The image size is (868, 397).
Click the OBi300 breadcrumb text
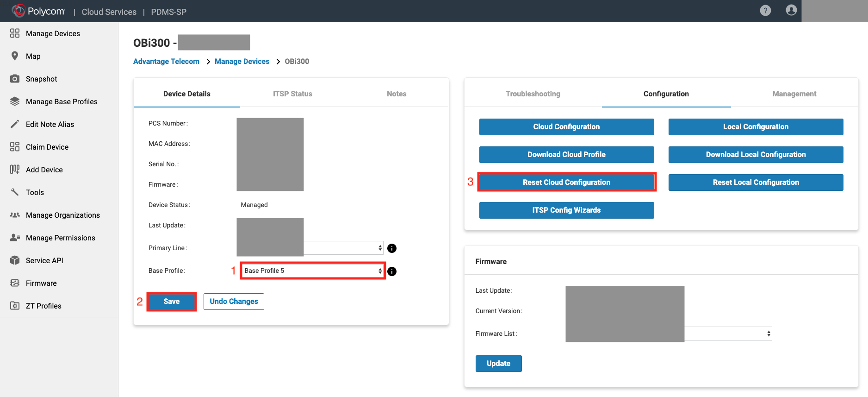coord(297,61)
